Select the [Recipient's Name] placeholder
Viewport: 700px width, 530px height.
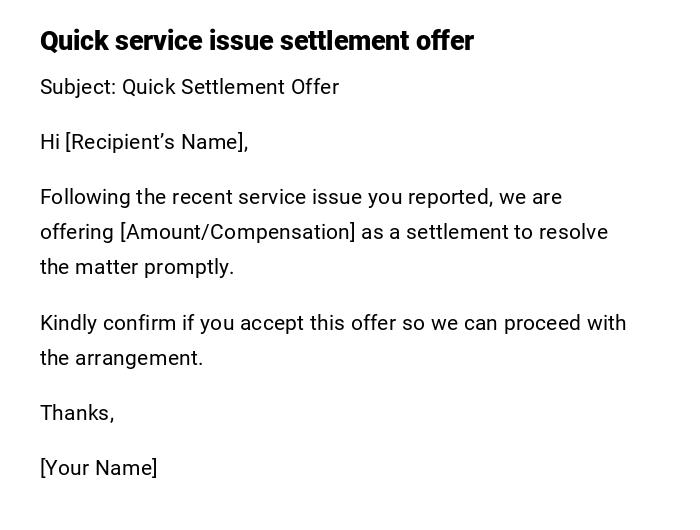pos(156,142)
